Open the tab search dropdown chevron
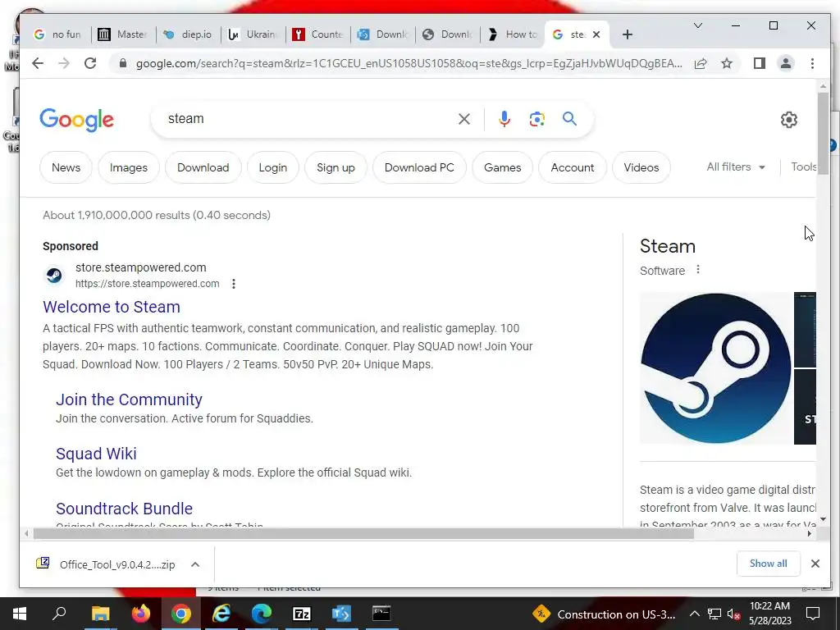This screenshot has height=630, width=840. tap(698, 25)
